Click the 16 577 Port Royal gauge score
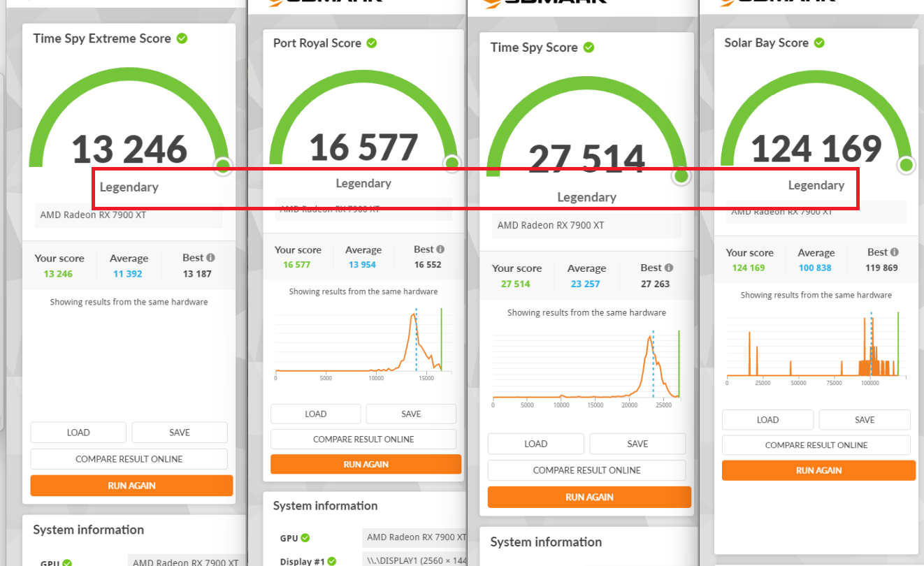 click(363, 147)
